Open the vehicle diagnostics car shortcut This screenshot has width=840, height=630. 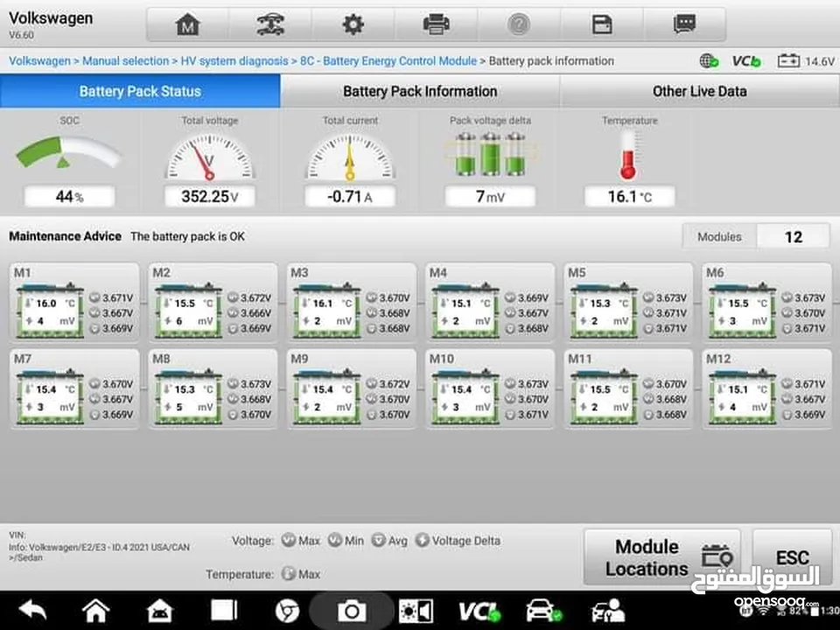(x=543, y=611)
